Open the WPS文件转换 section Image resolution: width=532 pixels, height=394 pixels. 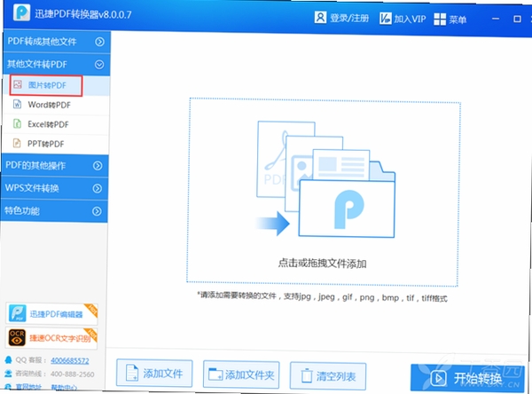[x=55, y=188]
